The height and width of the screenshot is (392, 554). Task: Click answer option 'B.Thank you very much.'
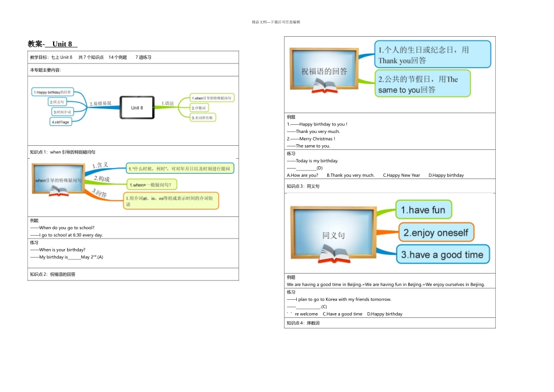coord(350,176)
